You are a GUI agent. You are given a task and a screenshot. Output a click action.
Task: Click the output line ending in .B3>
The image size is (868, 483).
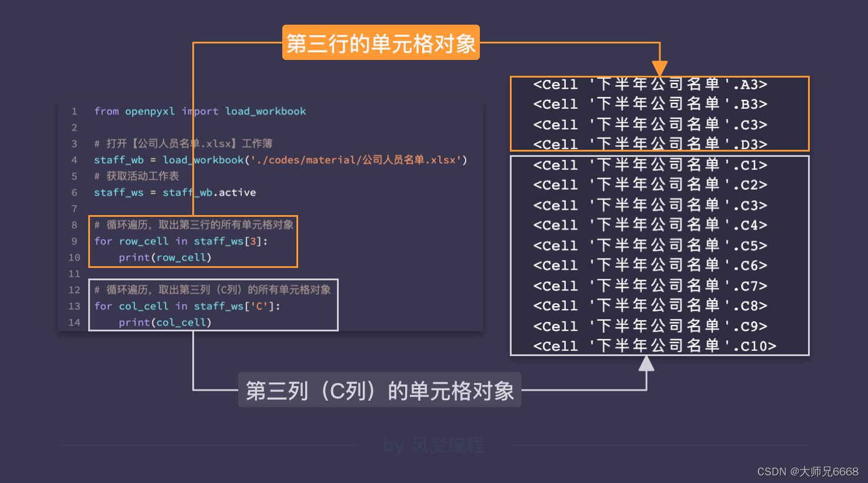pyautogui.click(x=650, y=104)
